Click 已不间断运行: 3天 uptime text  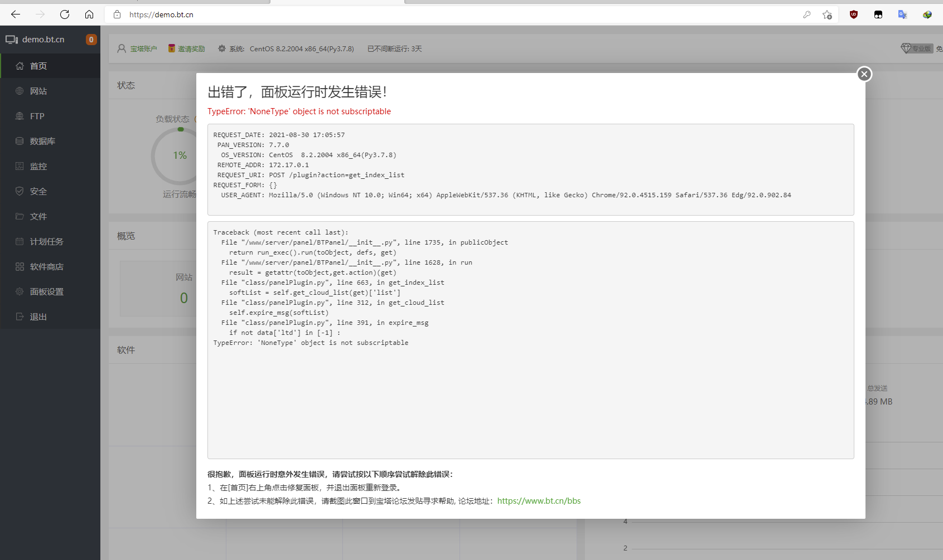tap(394, 49)
